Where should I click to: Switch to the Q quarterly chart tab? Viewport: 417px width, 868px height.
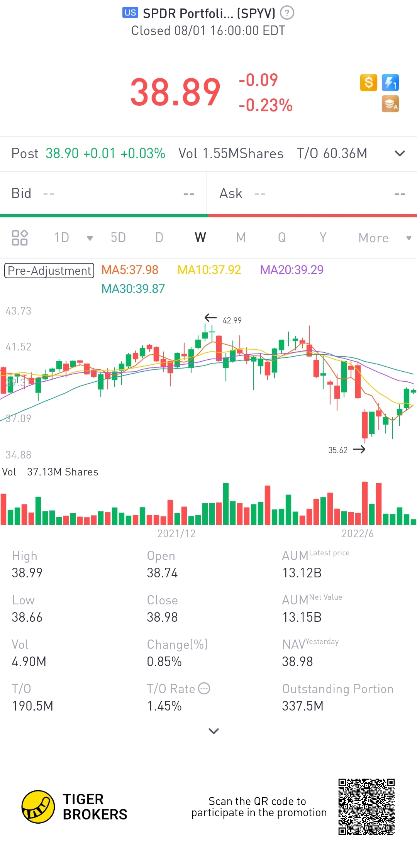(x=282, y=237)
